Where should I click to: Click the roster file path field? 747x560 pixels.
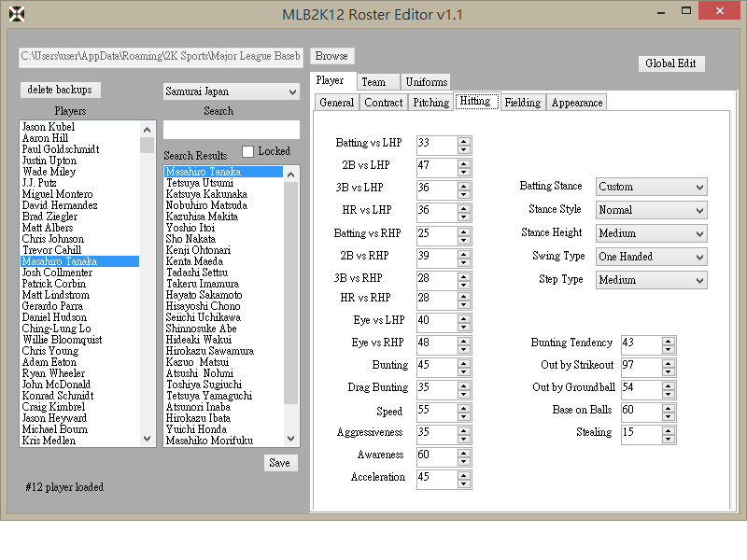[x=161, y=57]
